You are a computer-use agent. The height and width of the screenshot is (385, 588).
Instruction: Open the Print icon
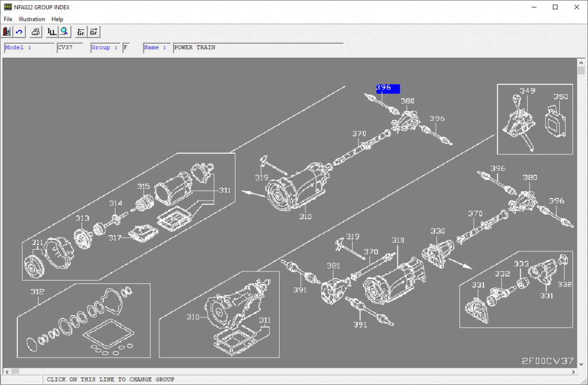click(35, 32)
